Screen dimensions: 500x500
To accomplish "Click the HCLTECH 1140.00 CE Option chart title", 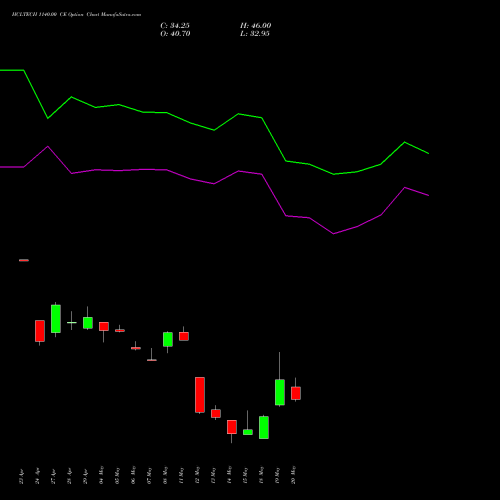I will click(76, 15).
